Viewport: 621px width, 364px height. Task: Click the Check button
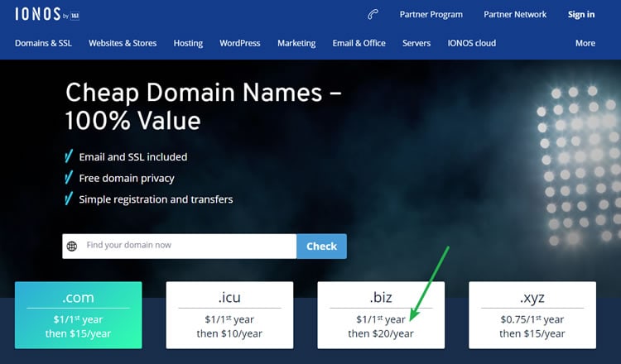click(x=321, y=246)
